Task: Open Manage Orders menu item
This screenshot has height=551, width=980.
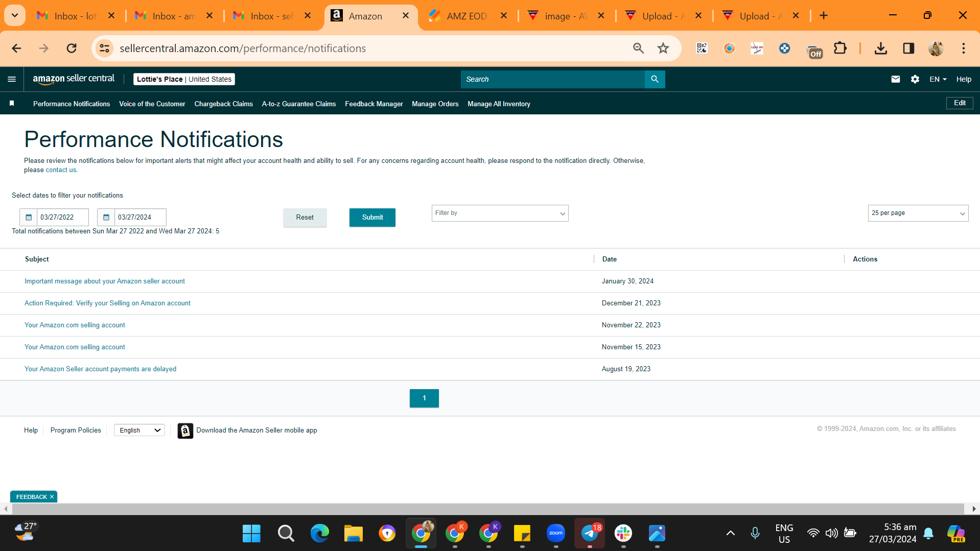Action: pyautogui.click(x=435, y=104)
